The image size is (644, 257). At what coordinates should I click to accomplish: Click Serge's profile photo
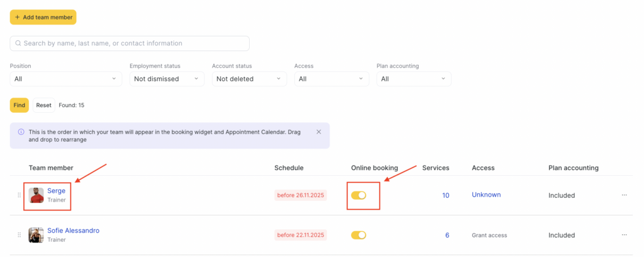tap(36, 195)
